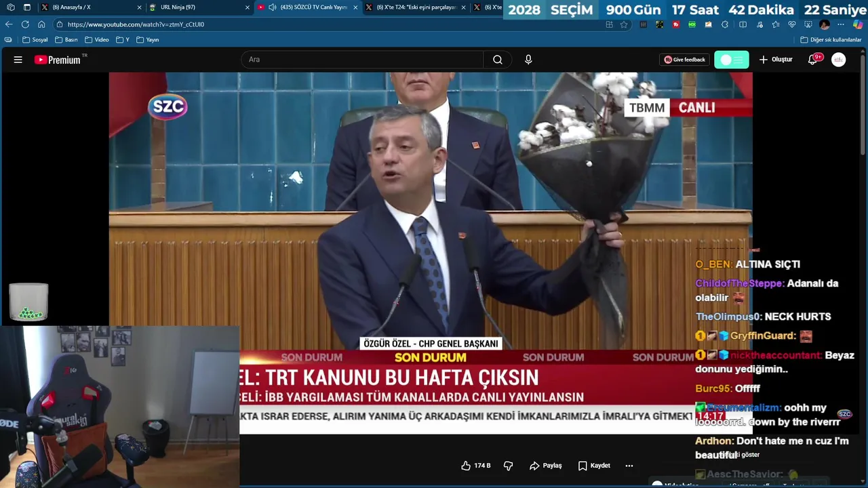Focus the YouTube Ara search field

tap(363, 60)
